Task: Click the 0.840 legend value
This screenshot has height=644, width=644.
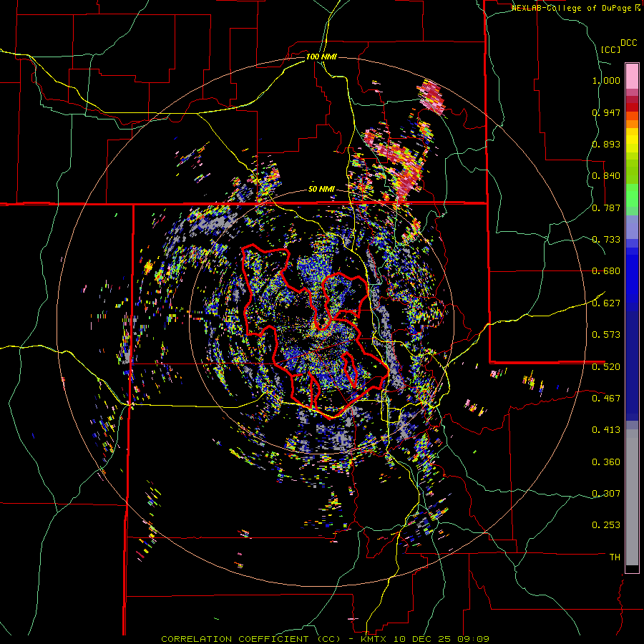Action: (x=606, y=176)
